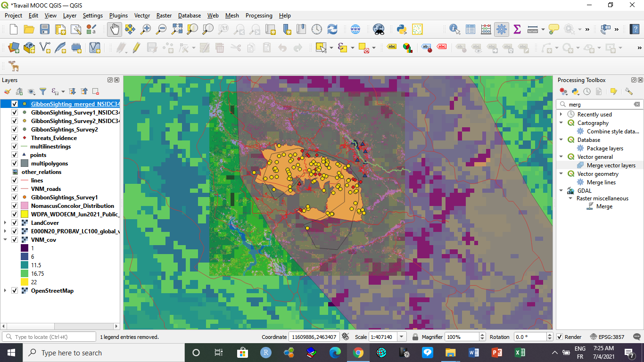This screenshot has width=644, height=362.
Task: Click the Refresh map icon
Action: 332,29
